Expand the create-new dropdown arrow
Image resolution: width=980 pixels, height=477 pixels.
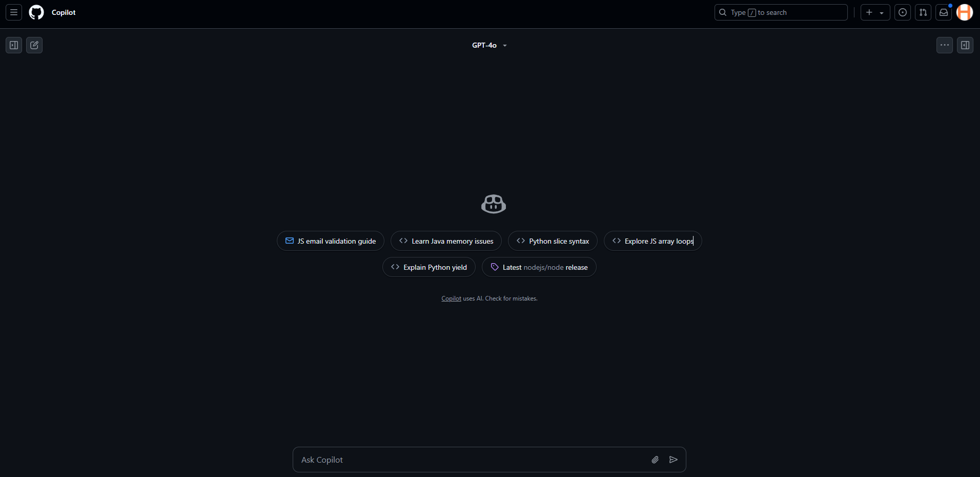(x=882, y=13)
